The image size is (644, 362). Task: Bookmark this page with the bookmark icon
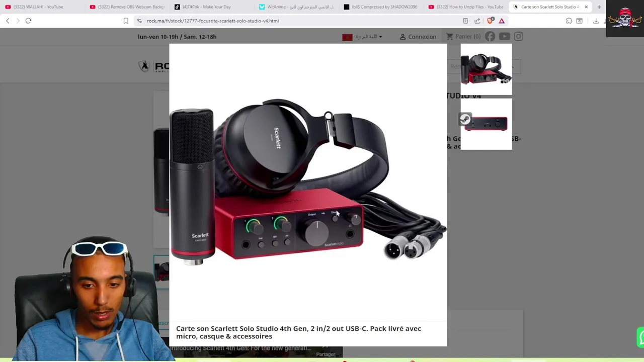pos(126,21)
